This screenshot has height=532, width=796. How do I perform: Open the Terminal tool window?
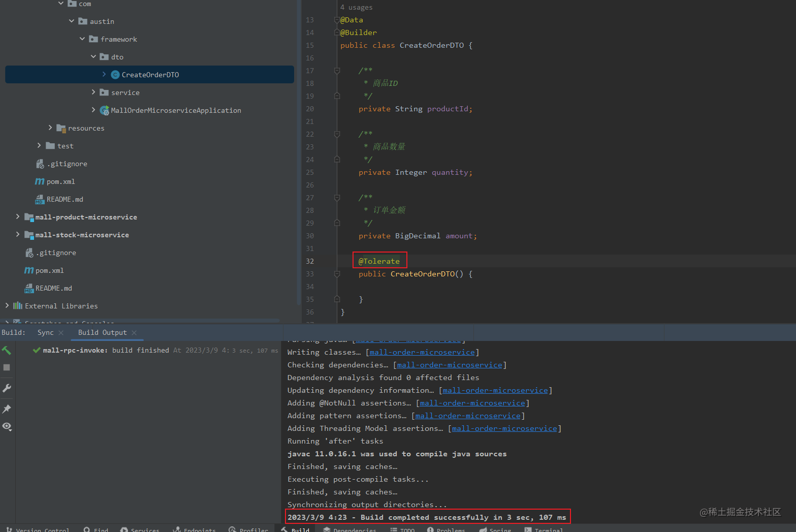[x=544, y=529]
